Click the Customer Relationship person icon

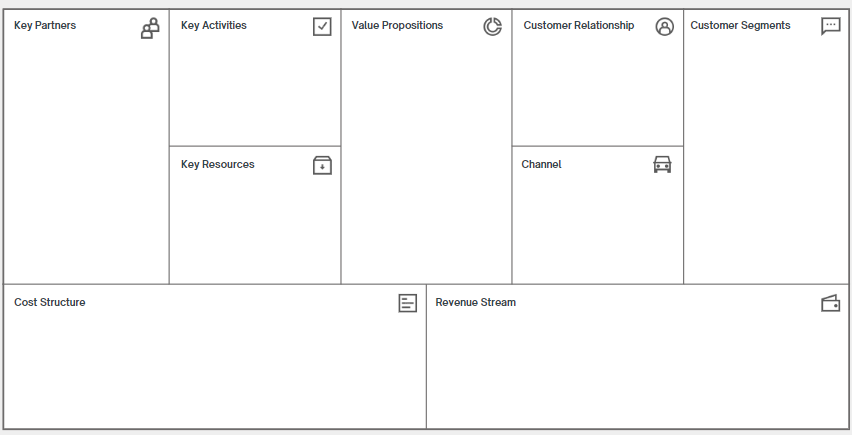click(x=665, y=27)
